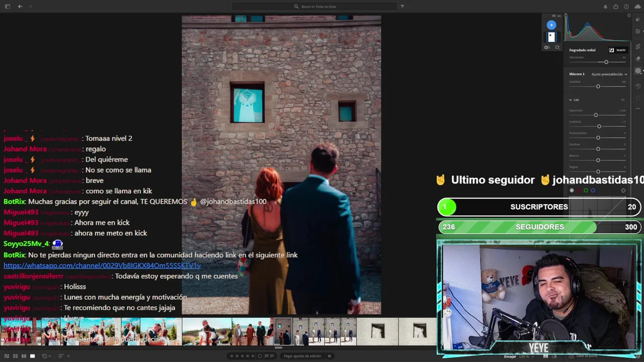Image resolution: width=644 pixels, height=362 pixels.
Task: Flag photo as picked
Action: [267, 356]
